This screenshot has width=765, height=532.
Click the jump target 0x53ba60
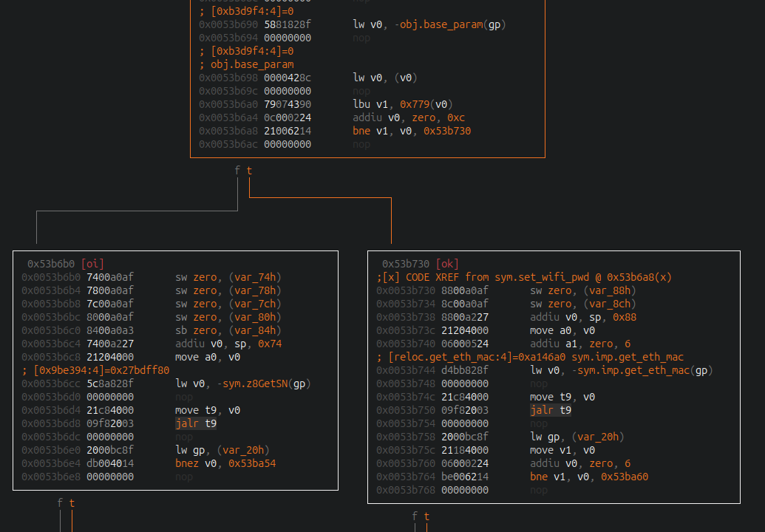625,477
